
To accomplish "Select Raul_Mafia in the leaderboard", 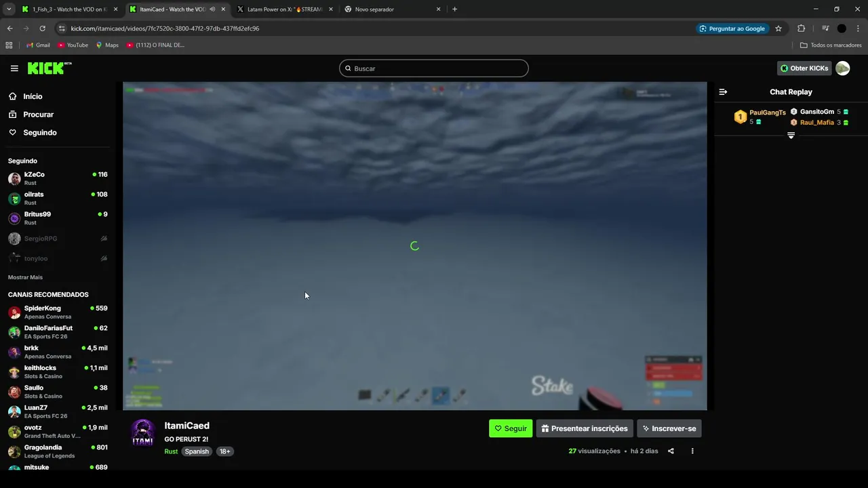I will [x=820, y=123].
